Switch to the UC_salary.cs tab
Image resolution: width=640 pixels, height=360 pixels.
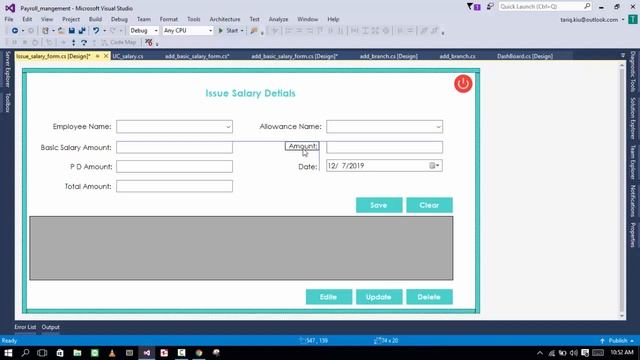[x=128, y=56]
